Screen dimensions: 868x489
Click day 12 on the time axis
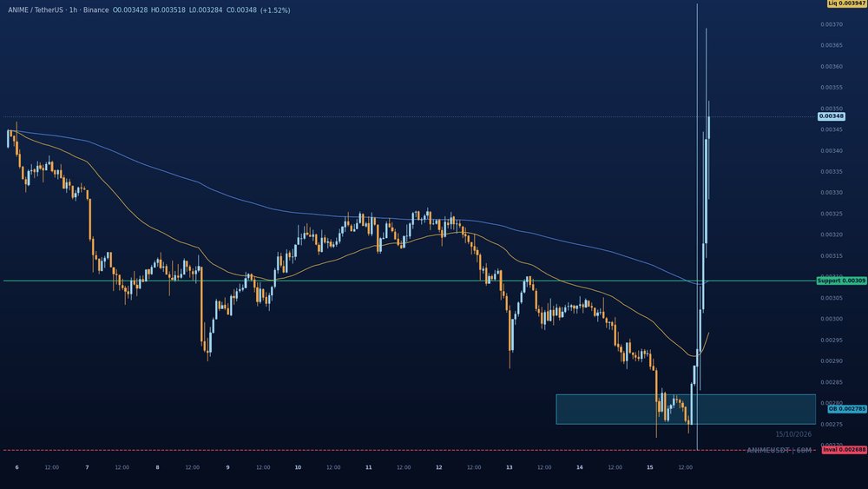point(438,467)
